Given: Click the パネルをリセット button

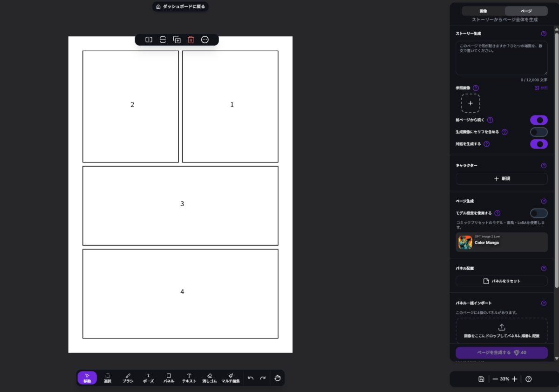Looking at the screenshot, I should [x=502, y=281].
